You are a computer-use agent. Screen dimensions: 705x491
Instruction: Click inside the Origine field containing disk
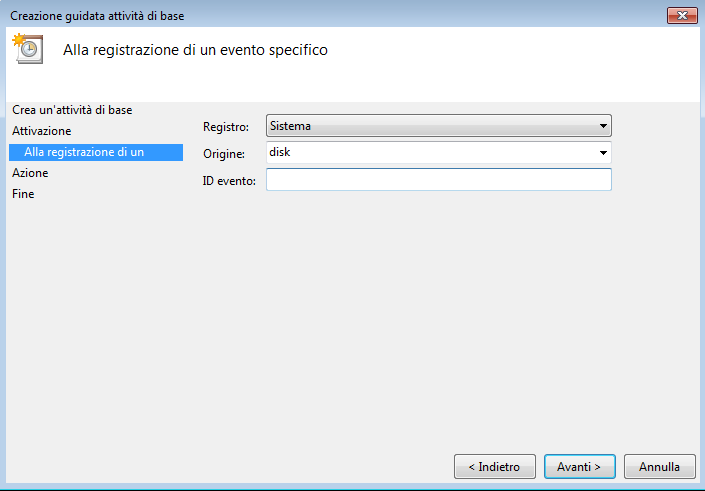click(x=432, y=153)
